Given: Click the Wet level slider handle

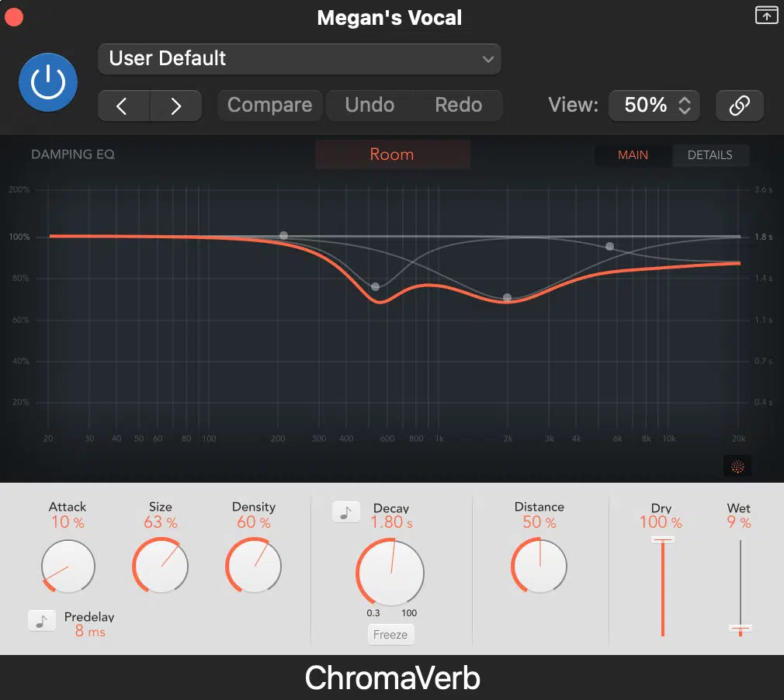Looking at the screenshot, I should click(740, 629).
